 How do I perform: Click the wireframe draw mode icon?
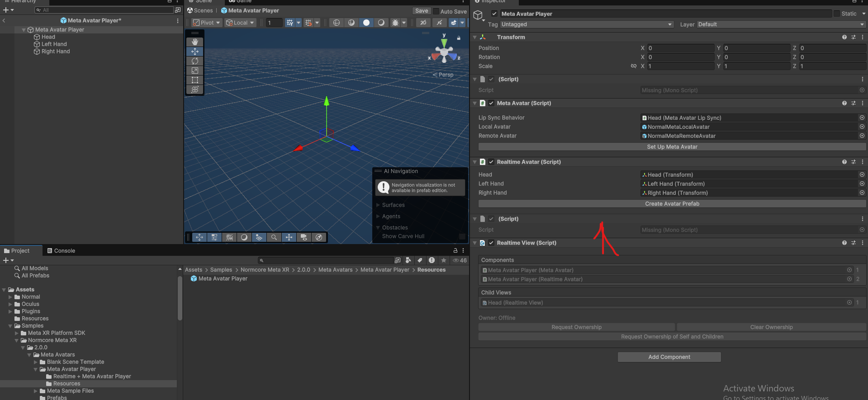coord(336,23)
